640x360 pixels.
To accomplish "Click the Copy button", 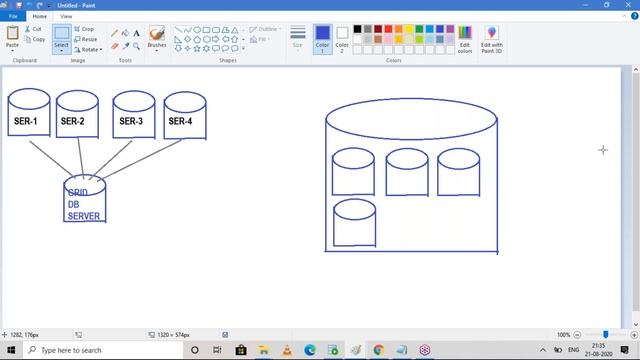I will point(35,39).
